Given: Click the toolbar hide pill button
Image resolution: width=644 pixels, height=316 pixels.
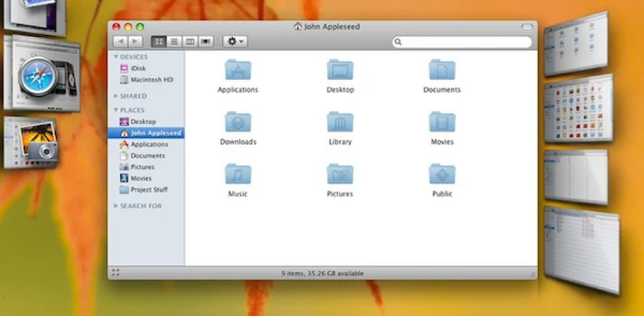Looking at the screenshot, I should coord(527,27).
